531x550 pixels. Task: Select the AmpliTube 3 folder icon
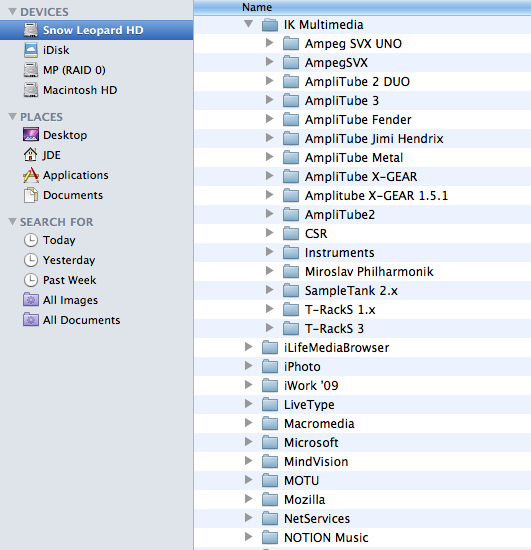click(291, 101)
